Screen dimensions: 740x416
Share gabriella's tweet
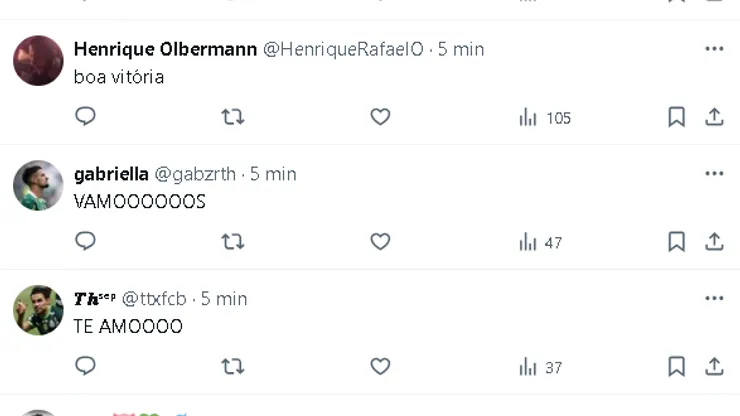(714, 241)
